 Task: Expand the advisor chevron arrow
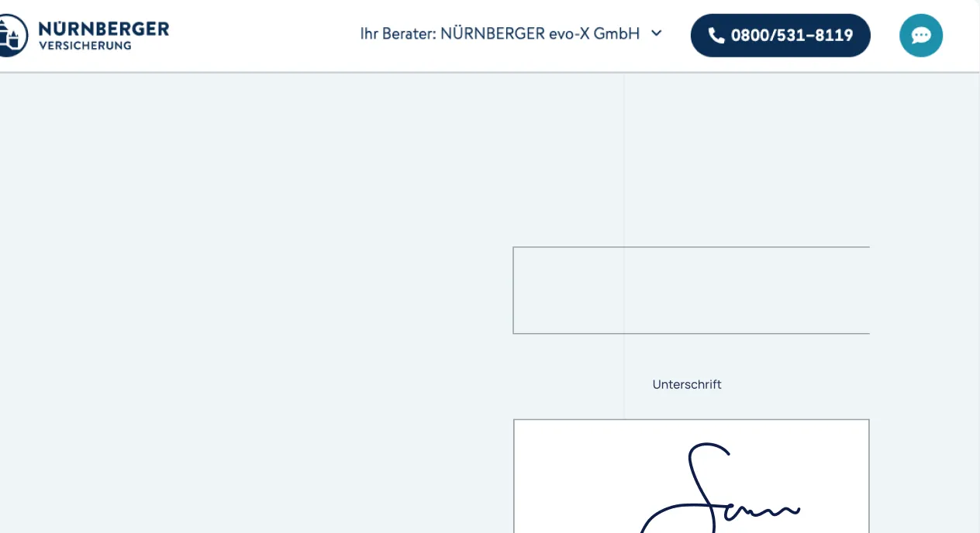click(x=657, y=33)
